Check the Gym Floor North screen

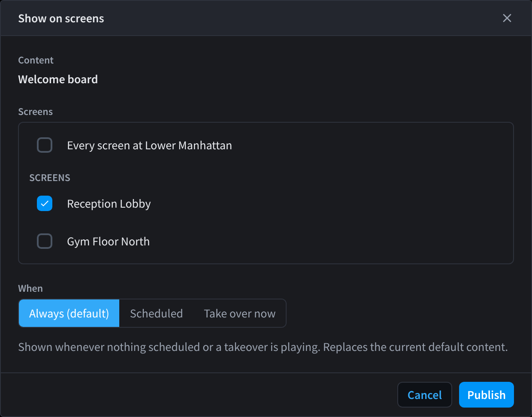click(x=45, y=241)
